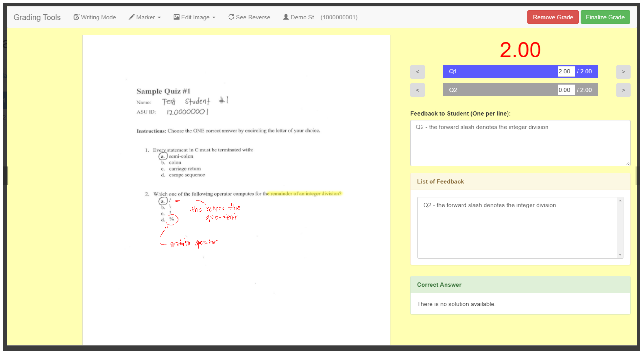
Task: Expand the Marker dropdown caret
Action: (x=159, y=18)
